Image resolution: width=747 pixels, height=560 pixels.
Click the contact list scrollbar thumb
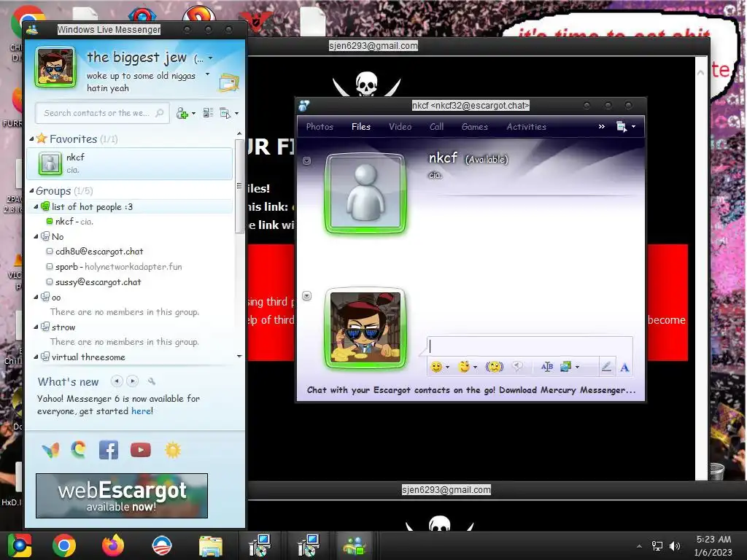(x=239, y=186)
